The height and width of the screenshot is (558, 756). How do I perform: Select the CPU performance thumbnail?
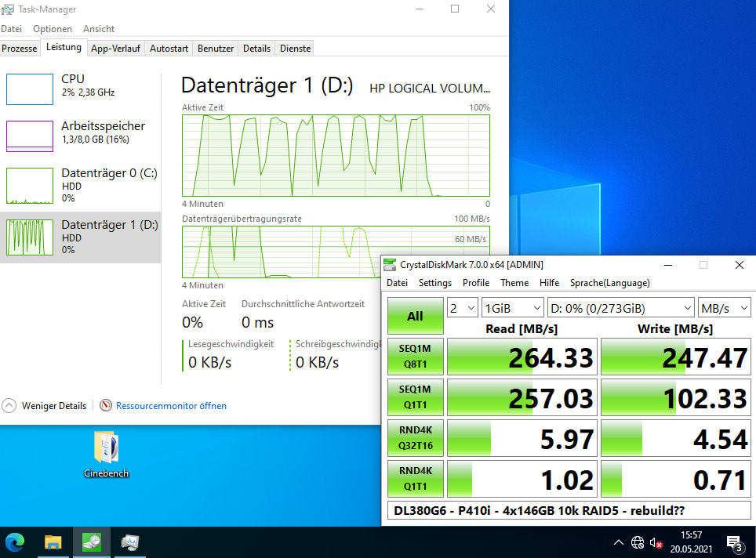pos(30,89)
